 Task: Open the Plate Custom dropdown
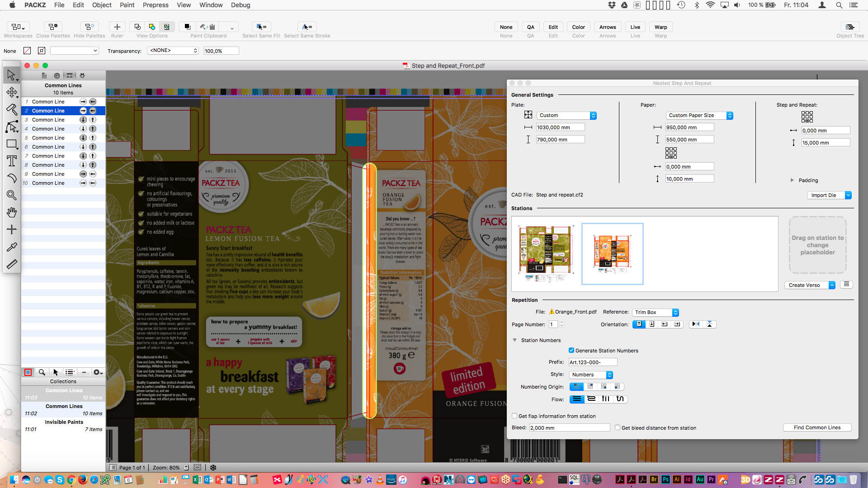pyautogui.click(x=566, y=116)
